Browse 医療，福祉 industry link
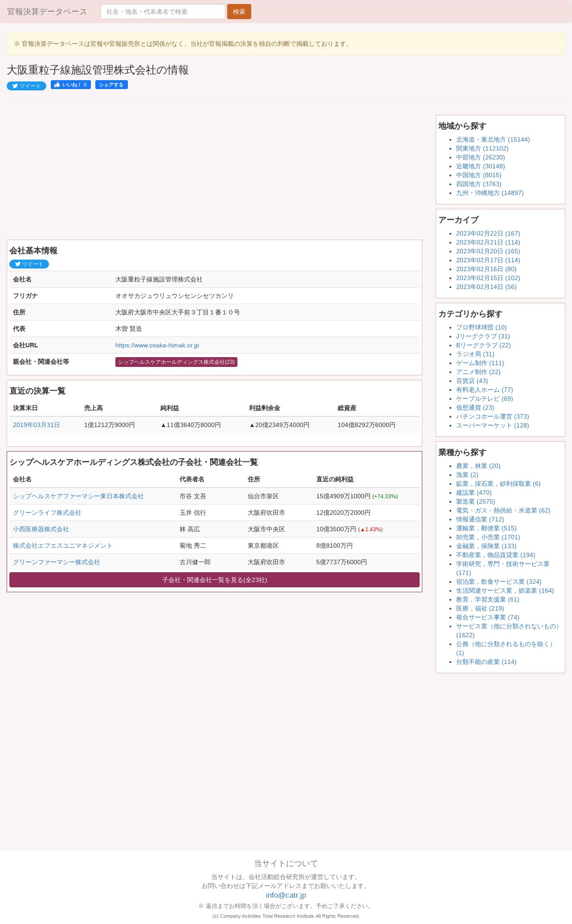The height and width of the screenshot is (924, 572). (480, 608)
